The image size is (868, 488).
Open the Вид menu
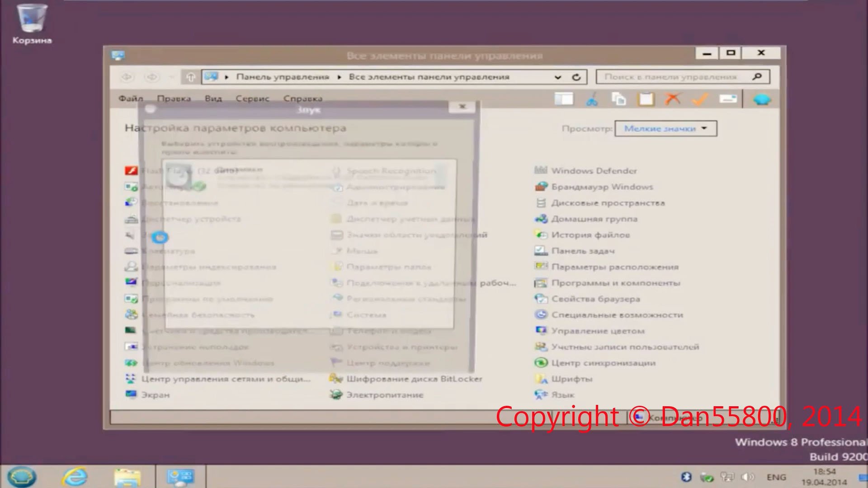tap(213, 99)
